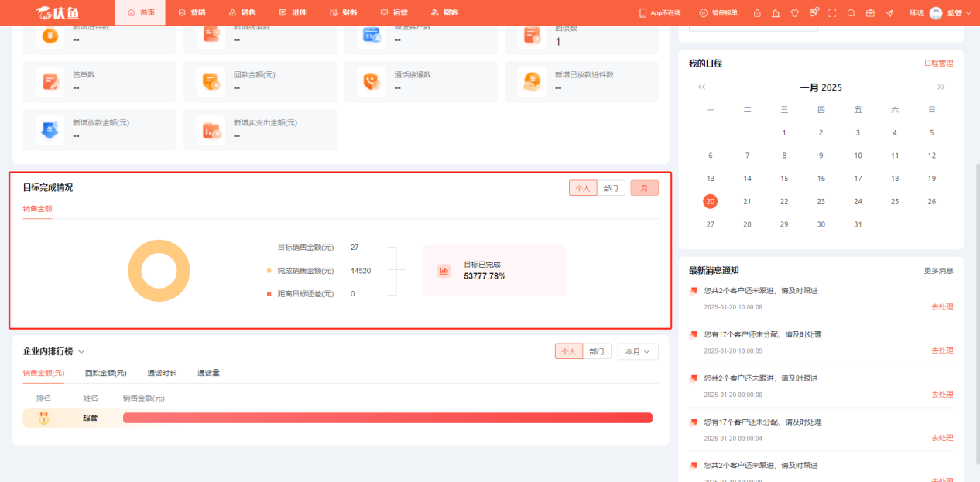Viewport: 980px width, 482px height.
Task: Click flag icon of the 2025-01-20 10:00:05 notice
Action: point(694,335)
